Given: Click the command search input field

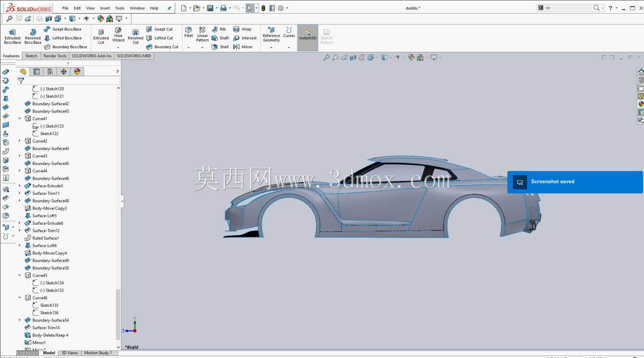Looking at the screenshot, I should (568, 8).
